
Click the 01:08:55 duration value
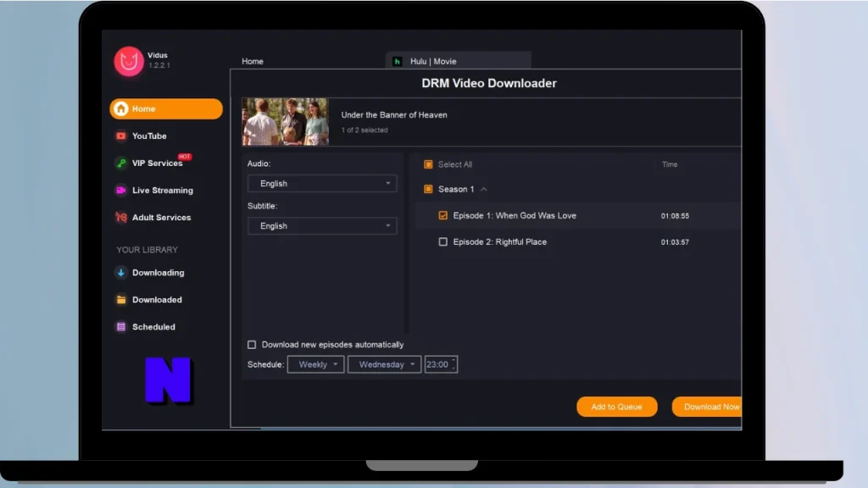[675, 216]
